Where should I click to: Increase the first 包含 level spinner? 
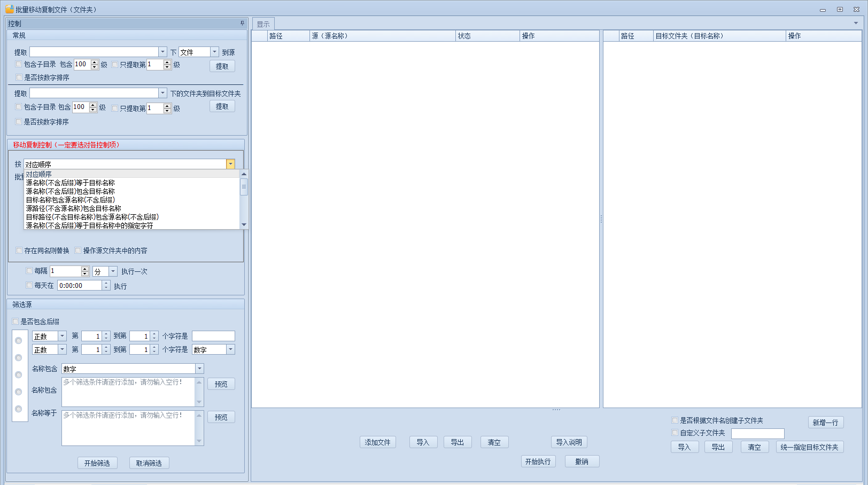(x=95, y=62)
